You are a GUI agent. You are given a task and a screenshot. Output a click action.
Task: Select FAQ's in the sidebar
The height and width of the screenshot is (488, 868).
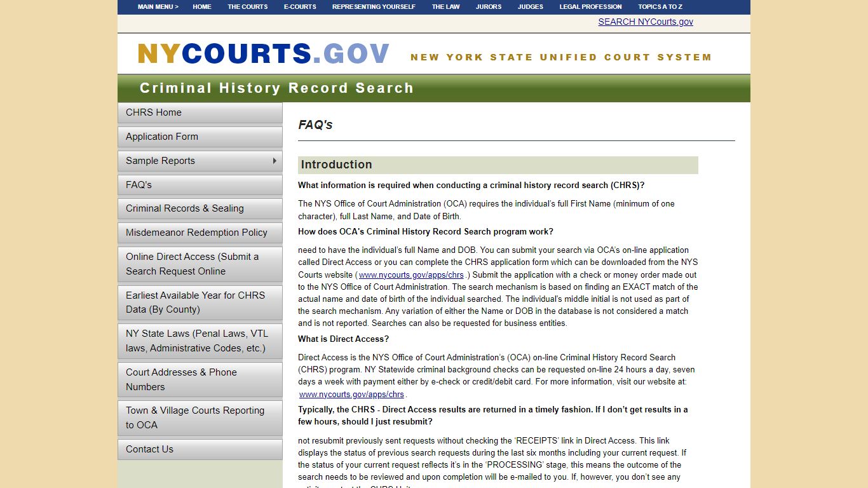[x=200, y=185]
